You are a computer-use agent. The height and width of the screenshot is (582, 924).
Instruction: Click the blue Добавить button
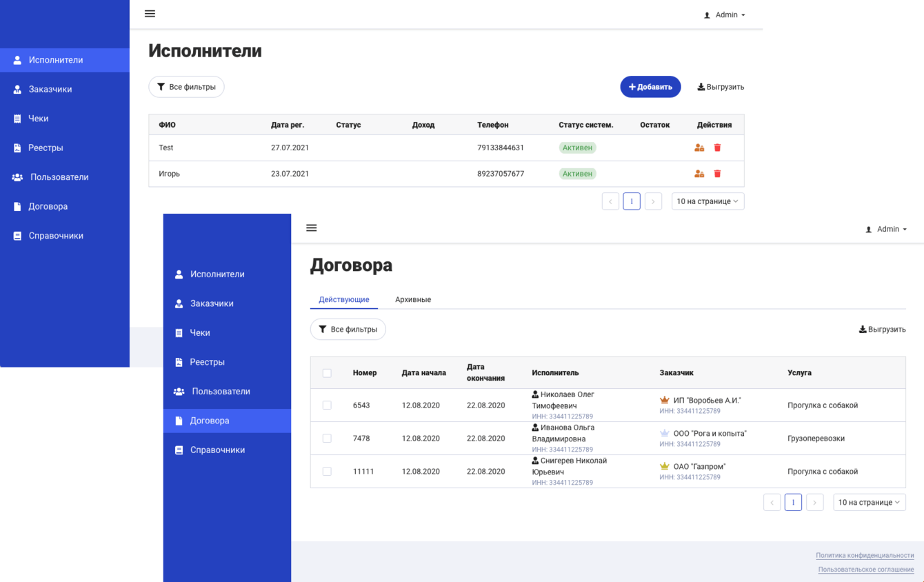pyautogui.click(x=650, y=87)
